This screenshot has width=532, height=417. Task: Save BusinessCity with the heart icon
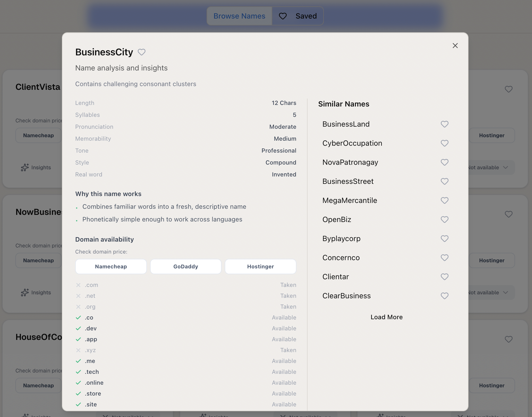pyautogui.click(x=142, y=52)
